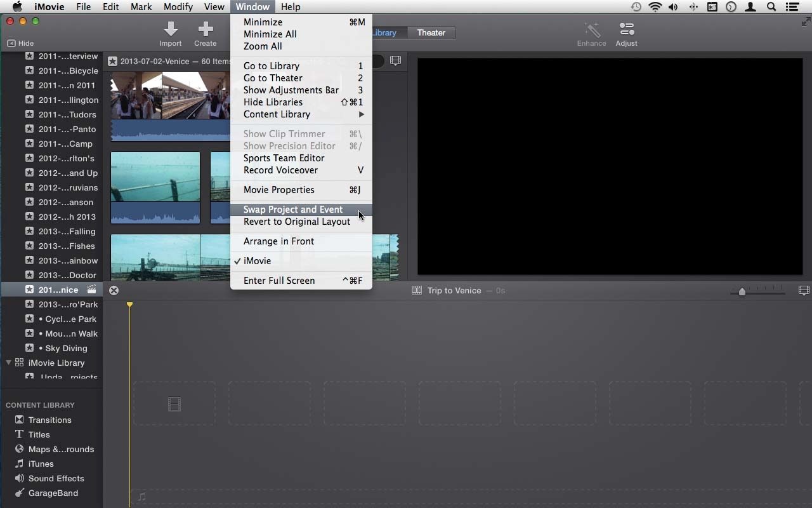Open the Help menu
Image resolution: width=812 pixels, height=508 pixels.
coord(291,7)
